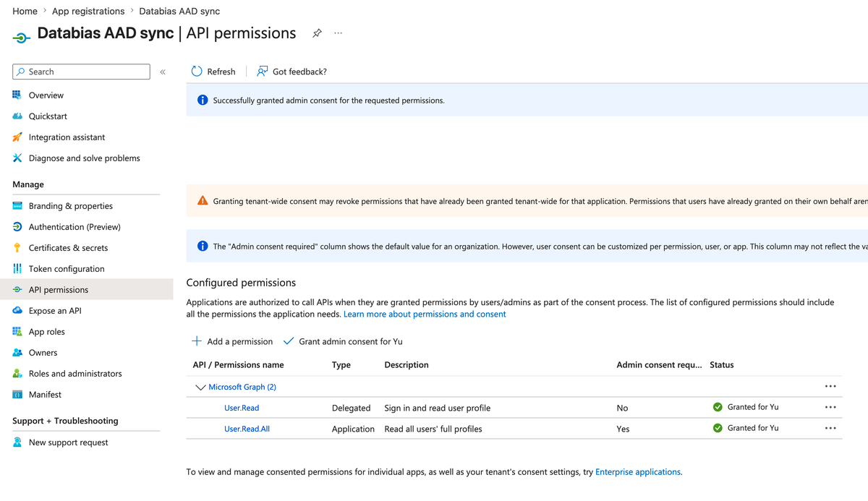Open the ellipsis menu for the User.Read.All row
The height and width of the screenshot is (501, 868).
pyautogui.click(x=830, y=428)
